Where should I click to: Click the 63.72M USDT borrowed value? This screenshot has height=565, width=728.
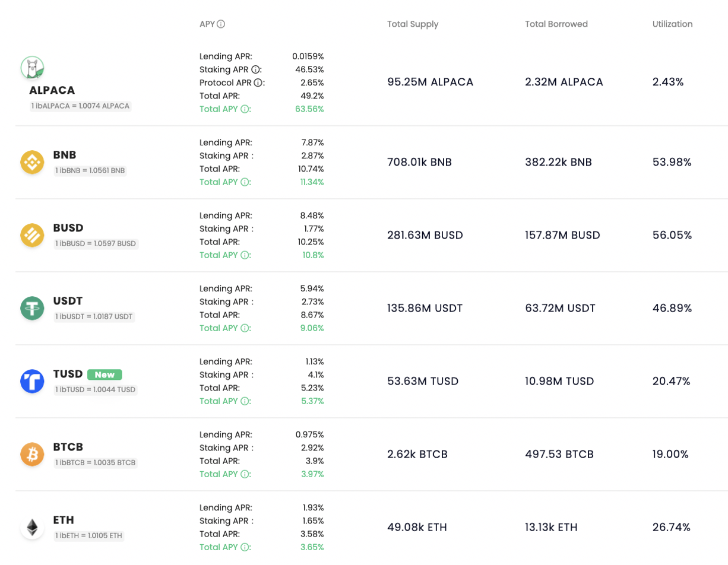560,308
